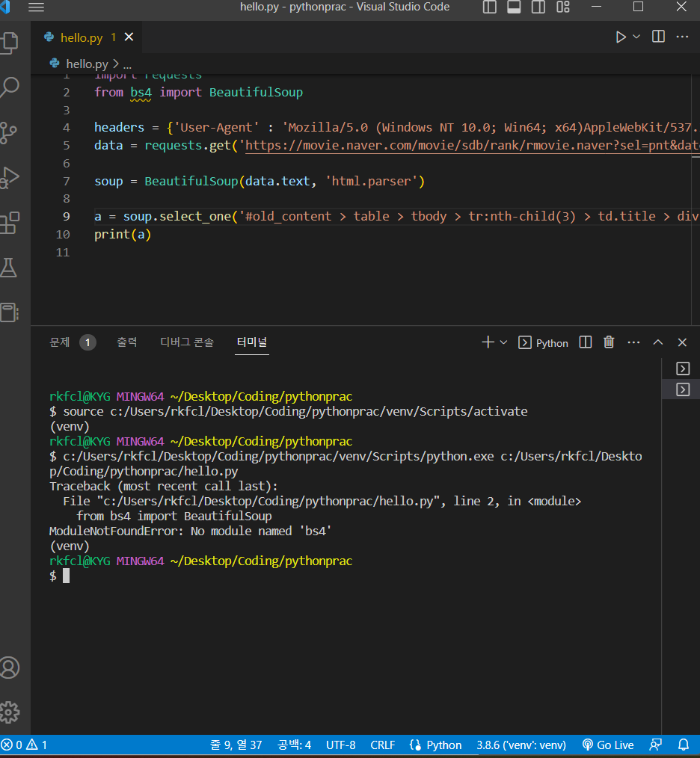This screenshot has width=700, height=758.
Task: Open the hamburger application menu
Action: coord(37,7)
